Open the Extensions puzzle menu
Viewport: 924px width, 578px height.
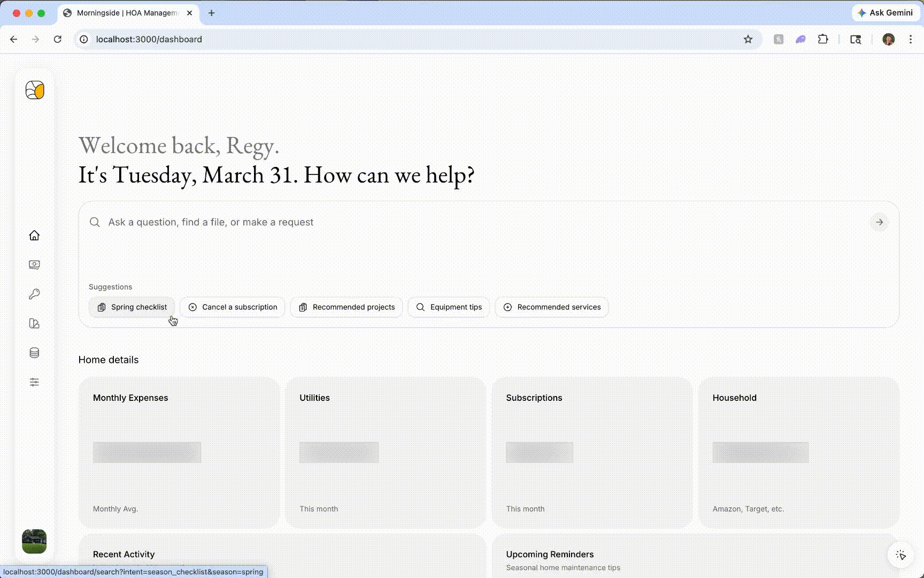click(823, 39)
